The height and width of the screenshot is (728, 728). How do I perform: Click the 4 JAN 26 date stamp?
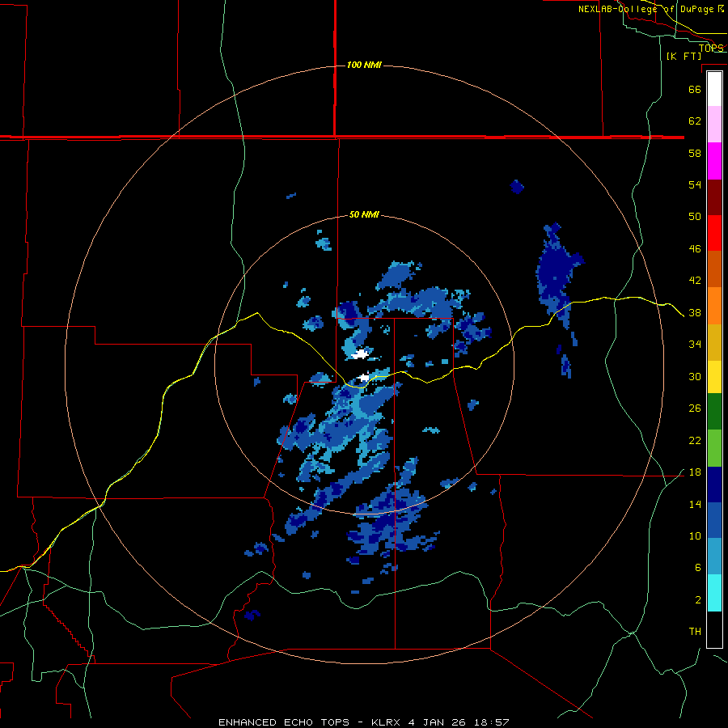(438, 722)
